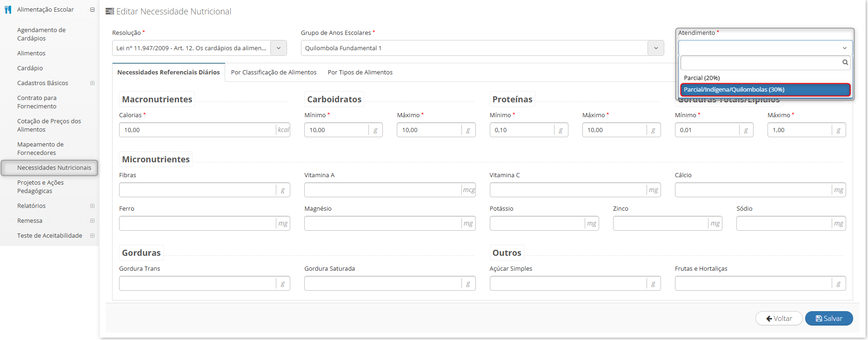Open Contrato para Fornecimento in sidebar
The width and height of the screenshot is (868, 340).
[x=37, y=102]
